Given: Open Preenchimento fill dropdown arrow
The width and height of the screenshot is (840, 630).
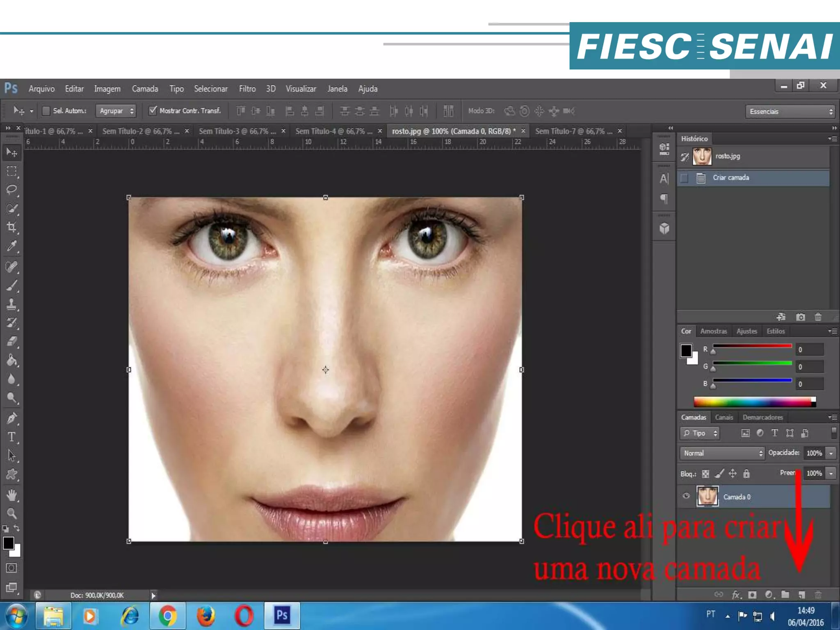Looking at the screenshot, I should click(831, 473).
